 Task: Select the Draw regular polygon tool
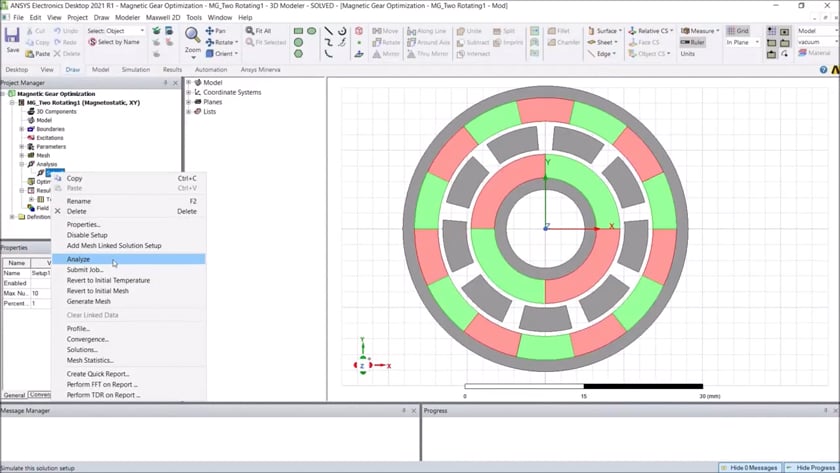pos(298,54)
